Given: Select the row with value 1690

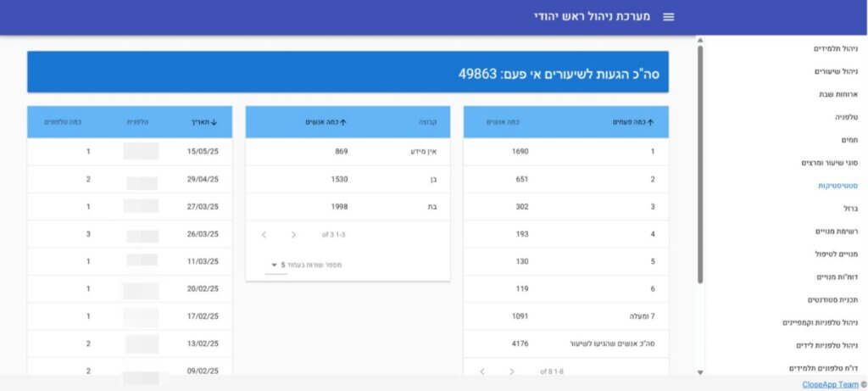Looking at the screenshot, I should coord(565,151).
